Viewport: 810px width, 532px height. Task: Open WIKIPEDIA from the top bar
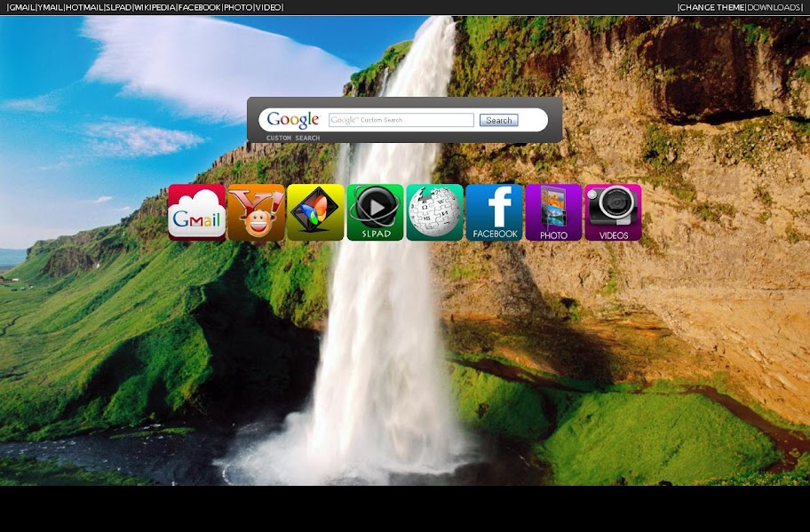pyautogui.click(x=155, y=7)
